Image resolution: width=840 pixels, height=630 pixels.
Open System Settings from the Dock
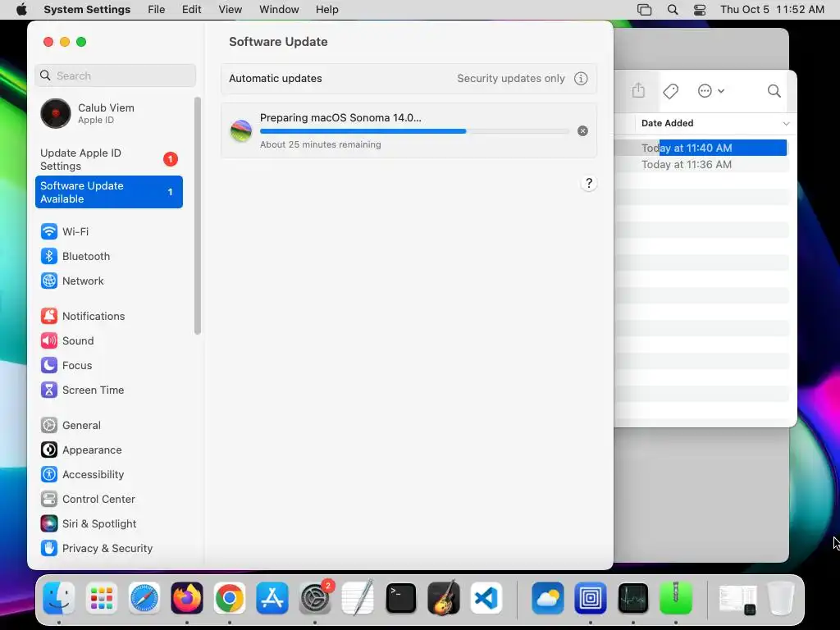pos(315,598)
